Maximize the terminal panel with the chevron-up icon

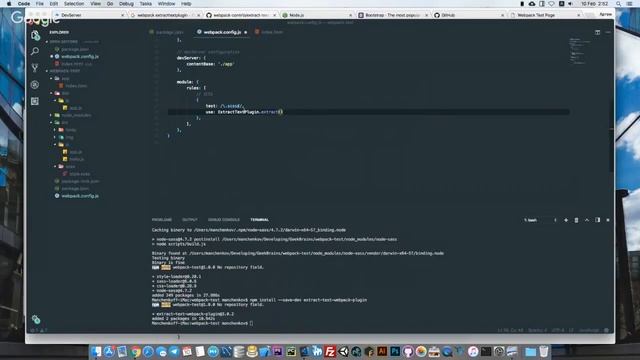[587, 220]
